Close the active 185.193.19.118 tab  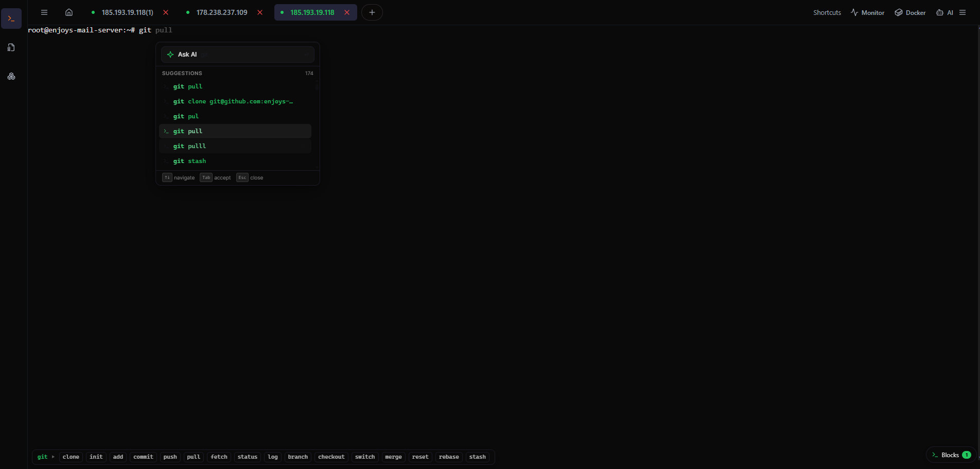point(347,12)
